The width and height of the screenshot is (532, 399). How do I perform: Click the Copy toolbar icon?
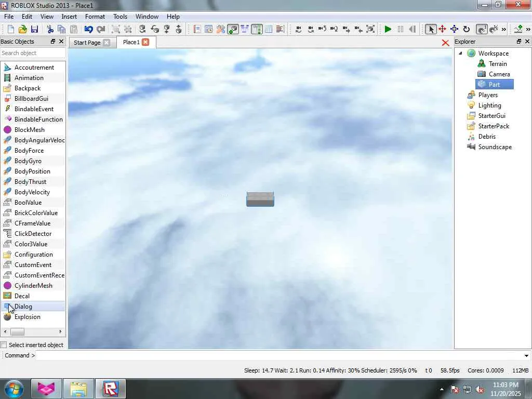coord(61,29)
